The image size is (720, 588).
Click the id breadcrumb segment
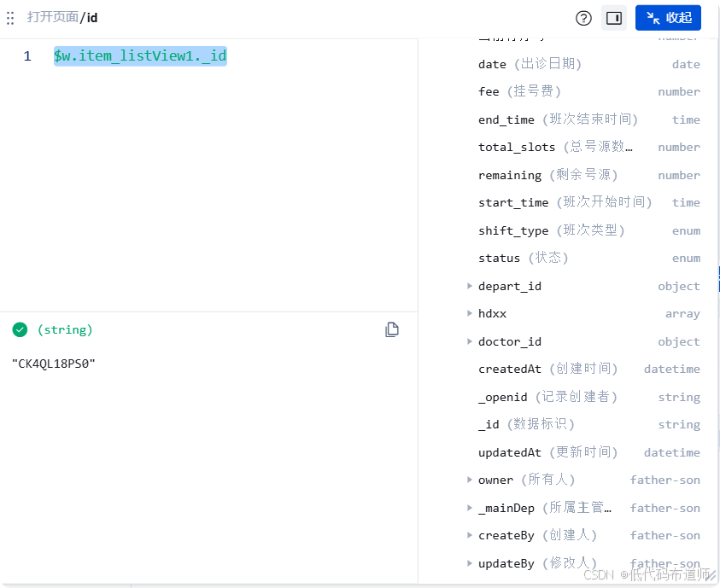click(x=92, y=17)
